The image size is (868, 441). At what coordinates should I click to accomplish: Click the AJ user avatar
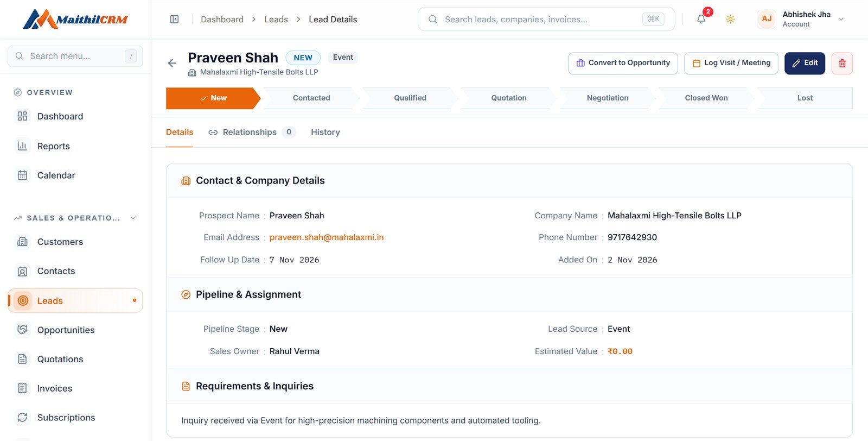tap(767, 19)
